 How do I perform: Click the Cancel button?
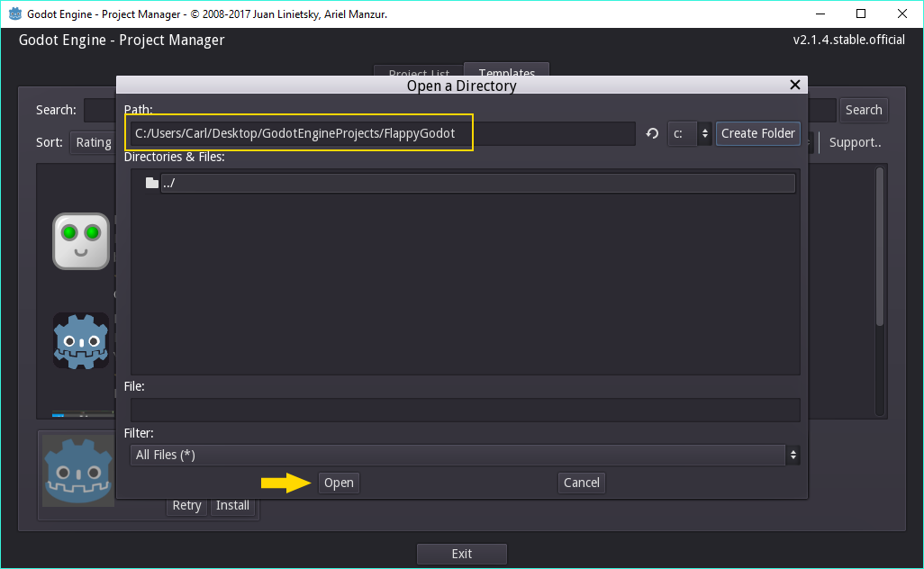581,483
